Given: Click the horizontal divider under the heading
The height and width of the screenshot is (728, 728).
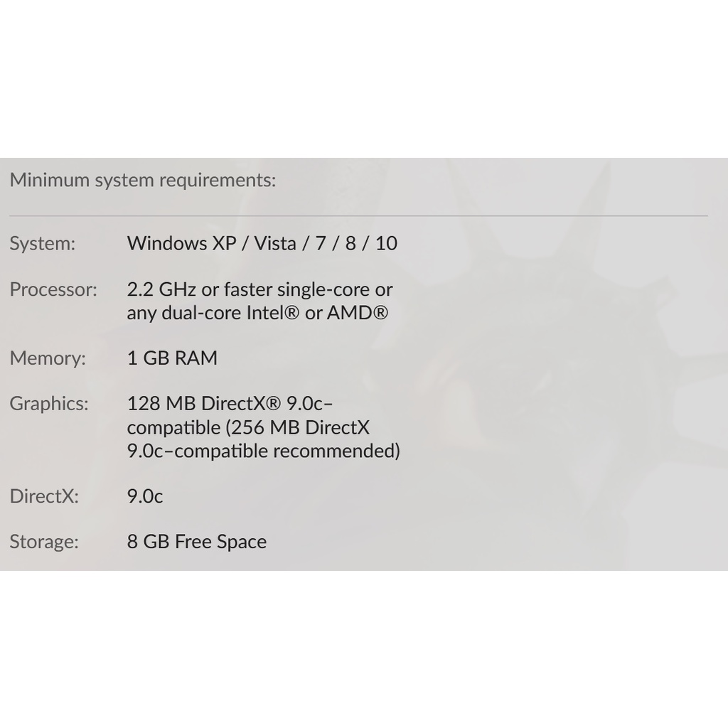Looking at the screenshot, I should (x=358, y=215).
